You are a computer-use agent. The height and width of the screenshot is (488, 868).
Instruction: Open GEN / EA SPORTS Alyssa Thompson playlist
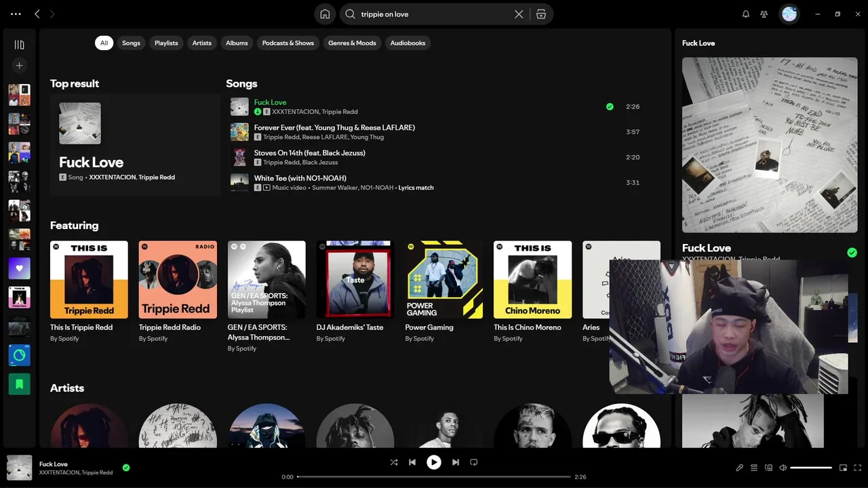(x=267, y=296)
